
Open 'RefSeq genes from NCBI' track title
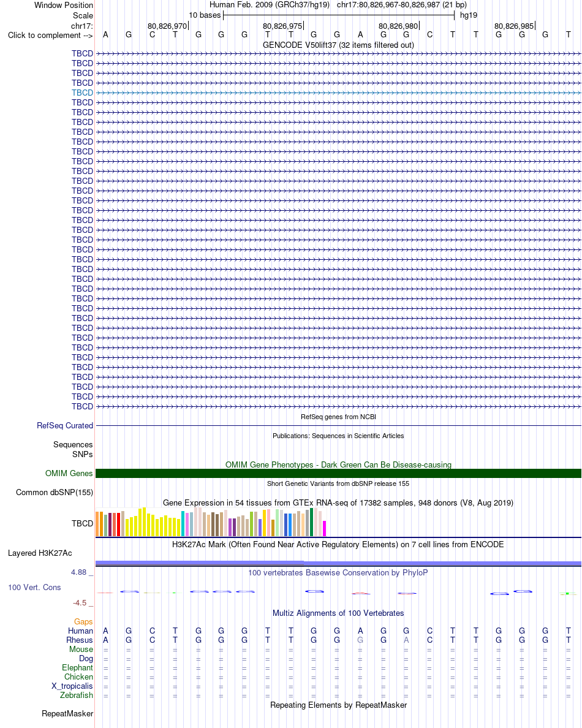[x=338, y=417]
